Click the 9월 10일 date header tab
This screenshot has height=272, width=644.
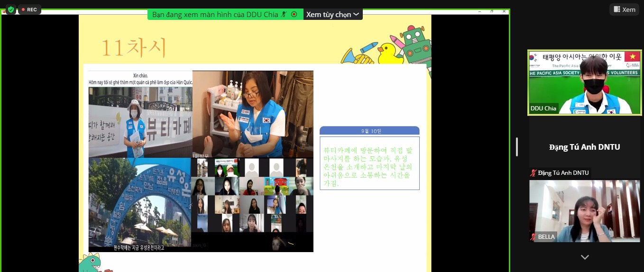[369, 131]
